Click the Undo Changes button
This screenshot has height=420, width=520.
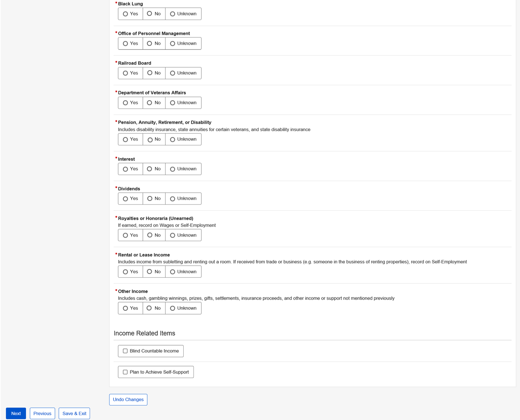point(128,399)
